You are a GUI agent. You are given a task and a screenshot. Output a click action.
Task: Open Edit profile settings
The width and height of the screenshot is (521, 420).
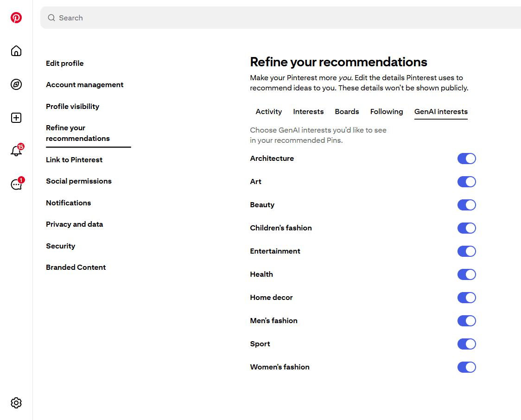tap(65, 63)
